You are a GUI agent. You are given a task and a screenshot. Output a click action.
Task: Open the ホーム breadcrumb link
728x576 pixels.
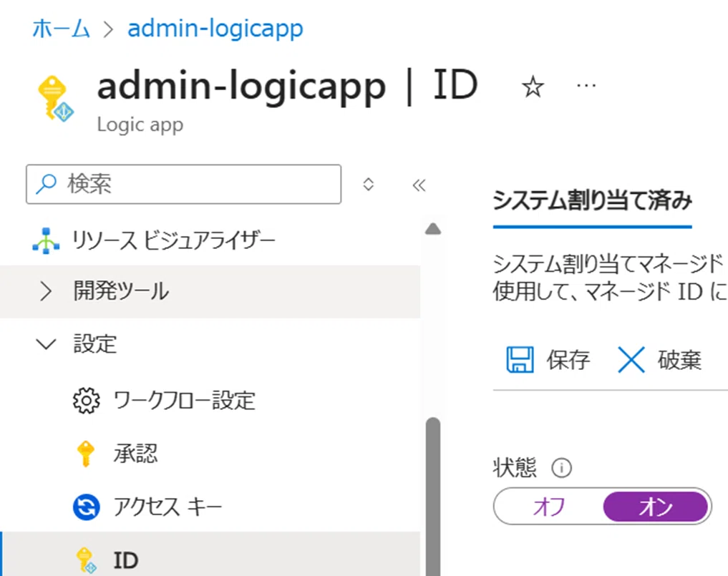pos(61,29)
